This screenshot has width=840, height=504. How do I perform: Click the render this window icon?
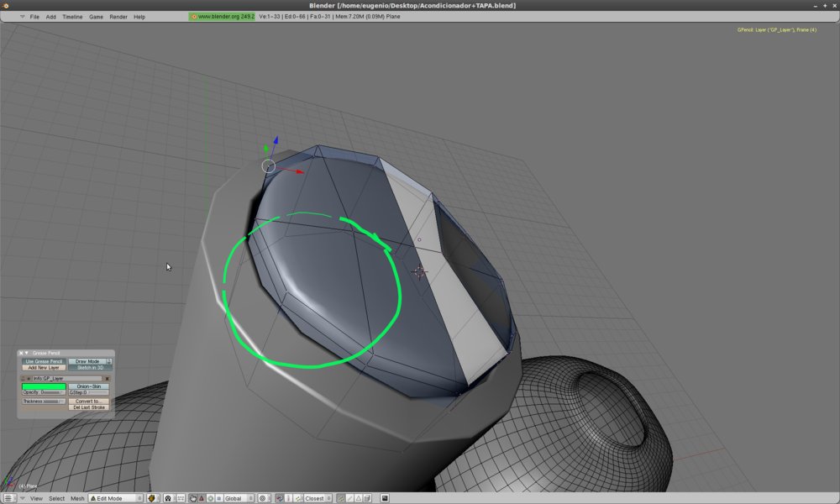(x=385, y=498)
